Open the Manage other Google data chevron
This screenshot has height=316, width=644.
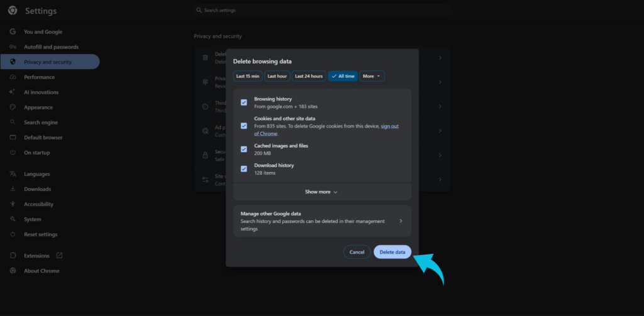[401, 221]
